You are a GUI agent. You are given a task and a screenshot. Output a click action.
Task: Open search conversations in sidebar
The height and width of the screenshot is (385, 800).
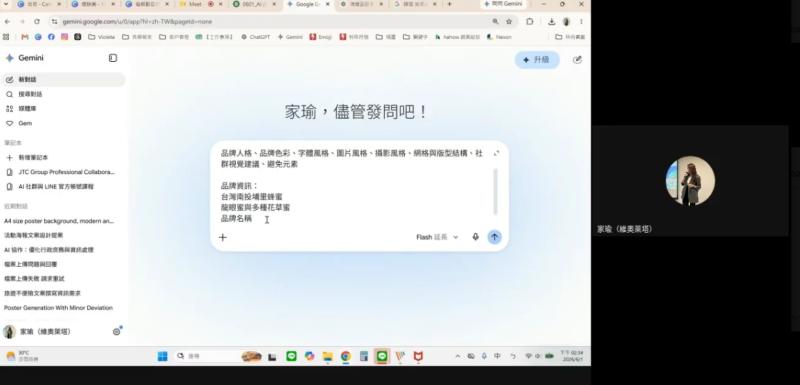click(64, 94)
